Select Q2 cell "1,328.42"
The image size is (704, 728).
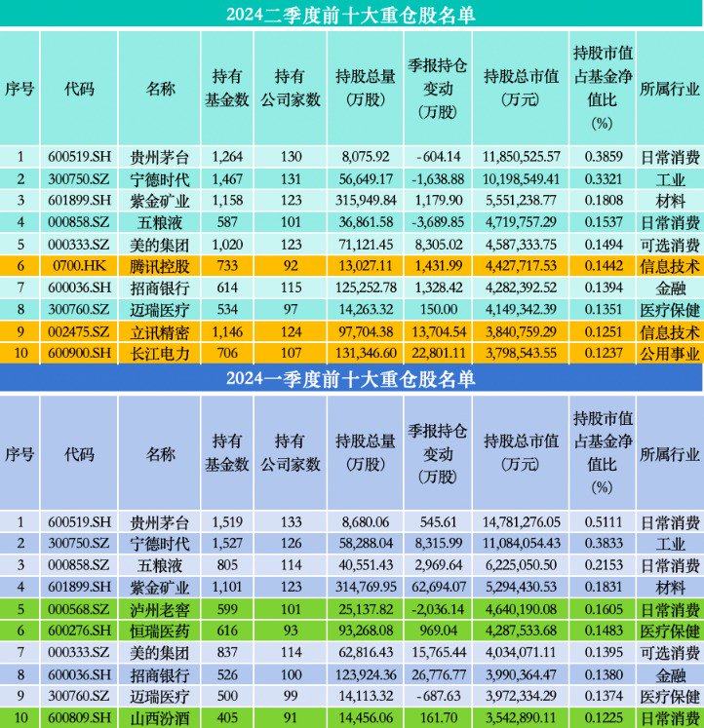(438, 287)
